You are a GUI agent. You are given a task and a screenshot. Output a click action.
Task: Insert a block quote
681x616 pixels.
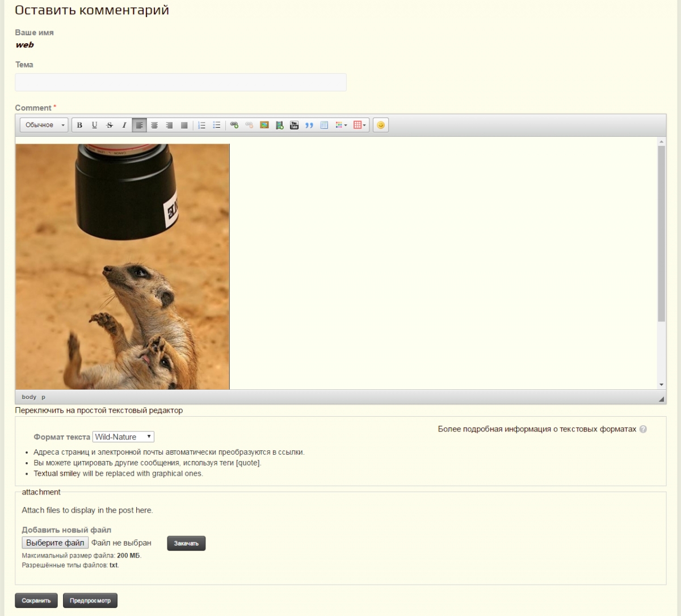click(309, 125)
